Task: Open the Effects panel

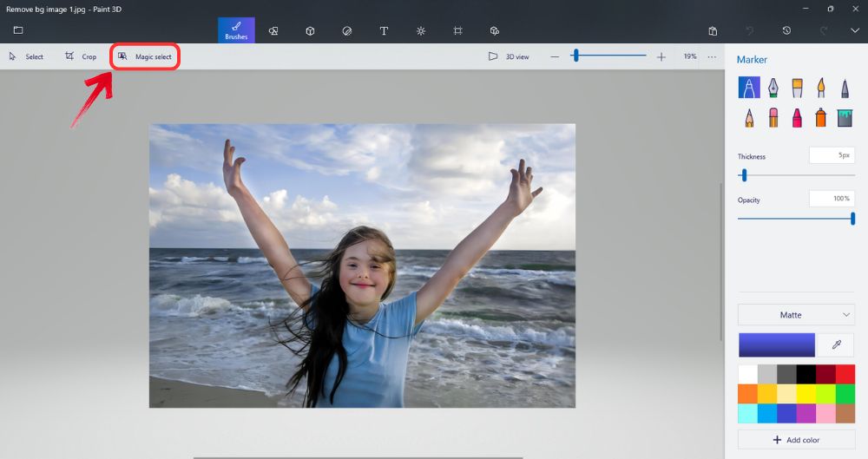Action: tap(421, 30)
